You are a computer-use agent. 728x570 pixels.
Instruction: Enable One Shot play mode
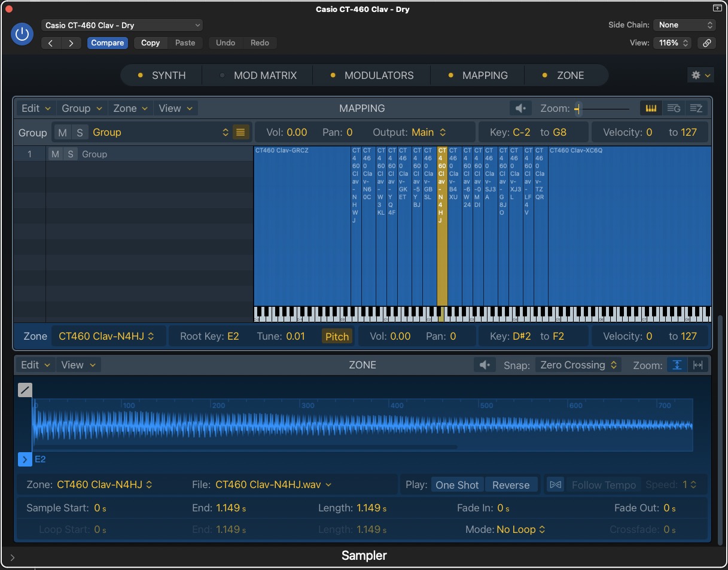(x=457, y=485)
